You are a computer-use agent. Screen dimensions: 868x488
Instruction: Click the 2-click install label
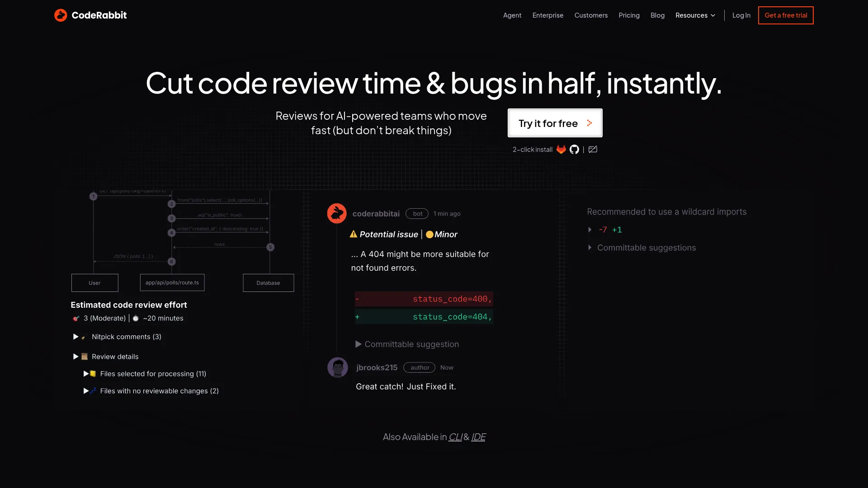pos(533,150)
